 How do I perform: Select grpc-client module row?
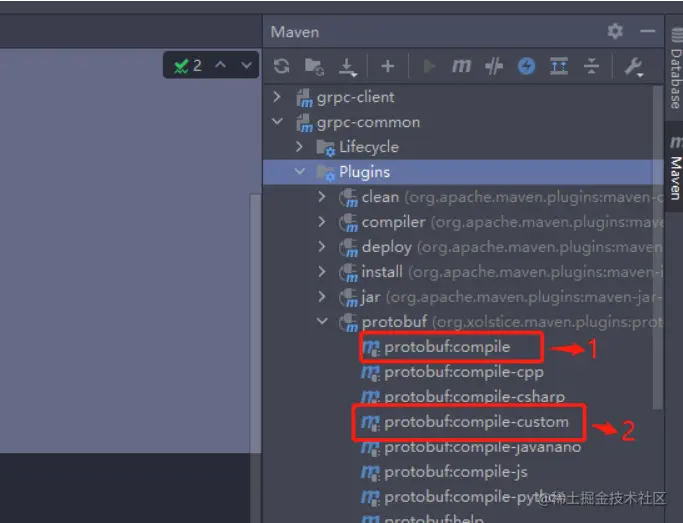coord(463,97)
